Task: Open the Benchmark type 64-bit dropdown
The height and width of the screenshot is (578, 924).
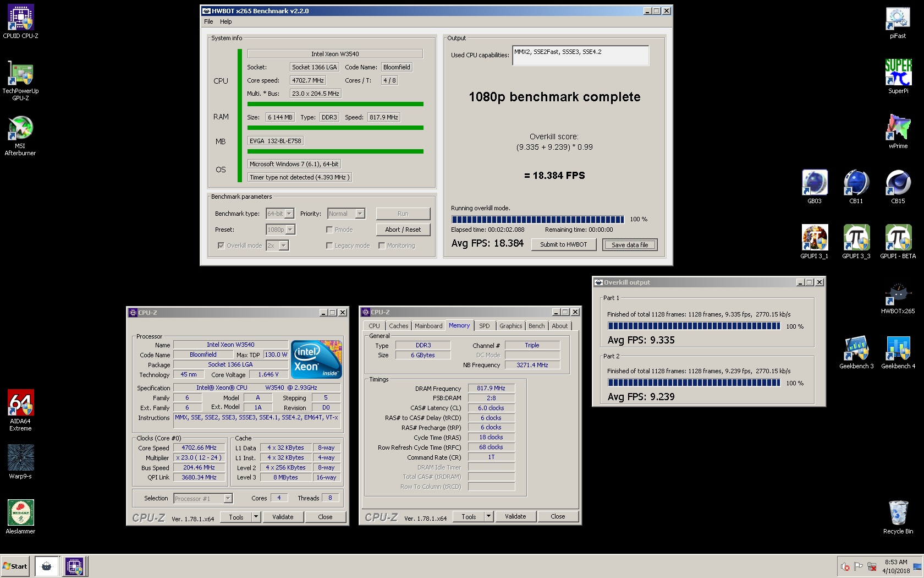Action: tap(280, 214)
